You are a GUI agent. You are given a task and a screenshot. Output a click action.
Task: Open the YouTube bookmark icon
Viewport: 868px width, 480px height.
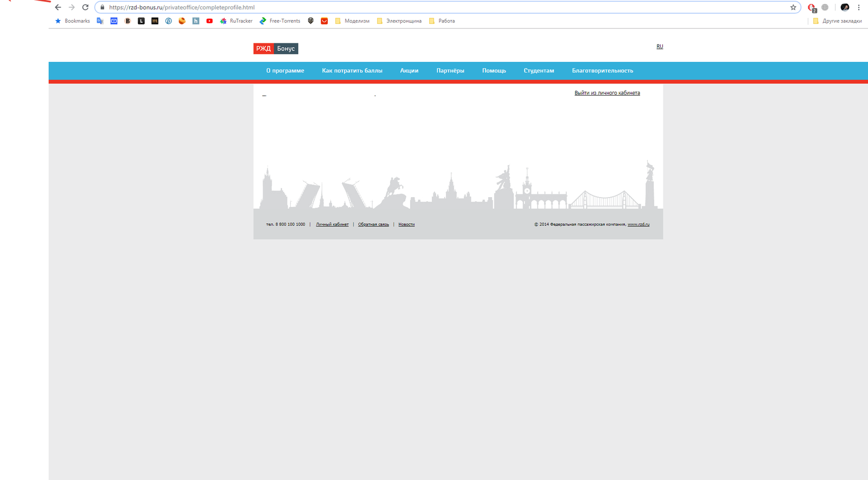(209, 21)
